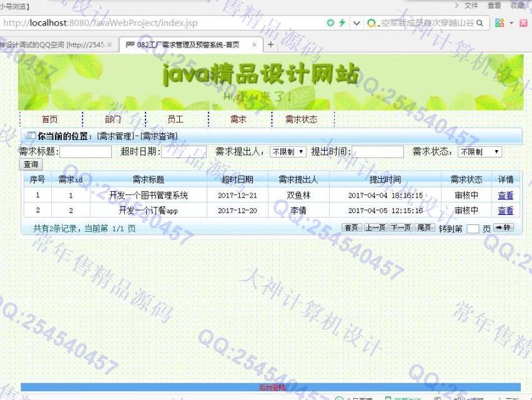
Task: Click the 提出时间 column header
Action: click(x=385, y=179)
